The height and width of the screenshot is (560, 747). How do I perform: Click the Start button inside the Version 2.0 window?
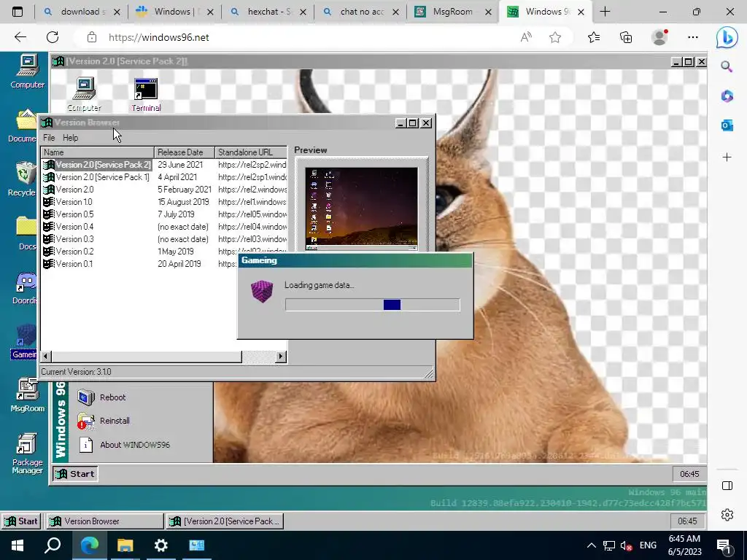coord(75,474)
